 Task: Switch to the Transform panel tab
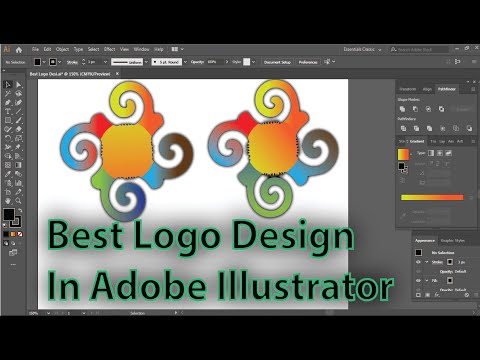(407, 89)
